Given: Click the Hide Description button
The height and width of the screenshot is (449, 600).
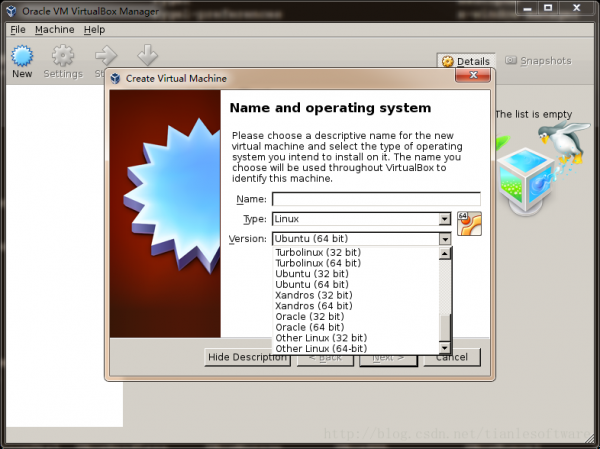Looking at the screenshot, I should pos(247,357).
